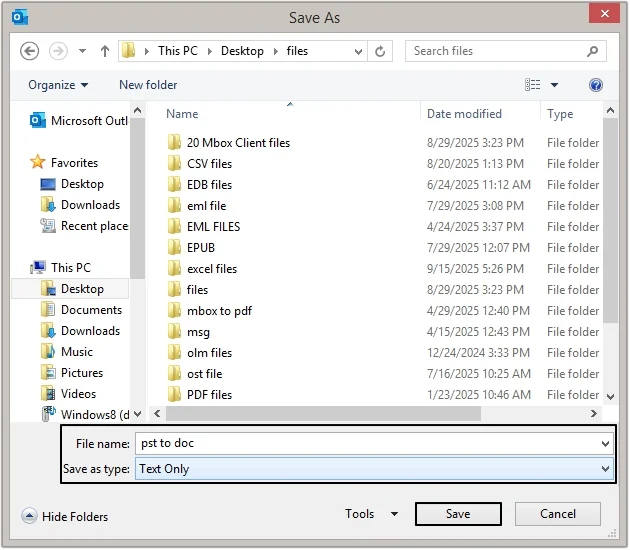Click the Forward navigation arrow
630x550 pixels.
click(58, 51)
